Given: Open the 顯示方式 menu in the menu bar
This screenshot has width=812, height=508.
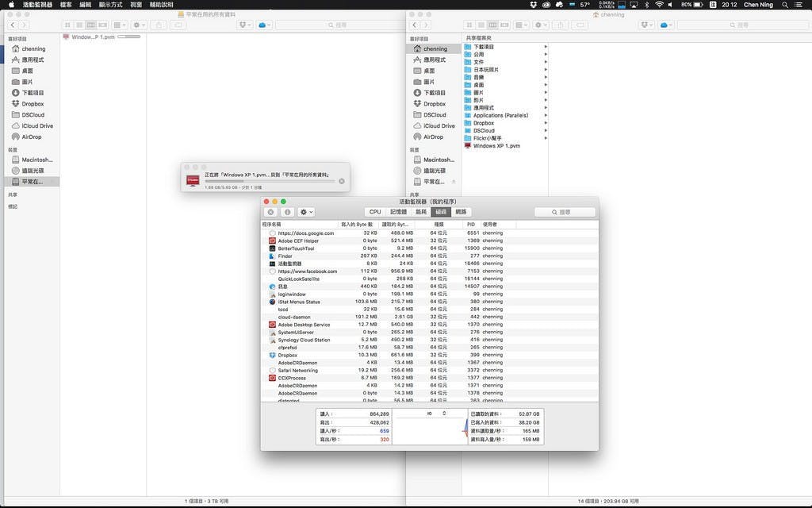Looking at the screenshot, I should (x=110, y=5).
